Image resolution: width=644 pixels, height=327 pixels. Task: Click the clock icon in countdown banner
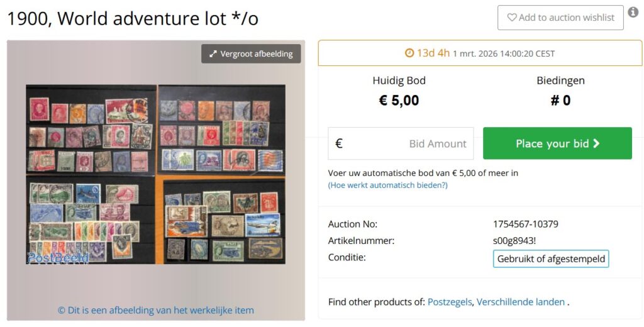(x=409, y=53)
